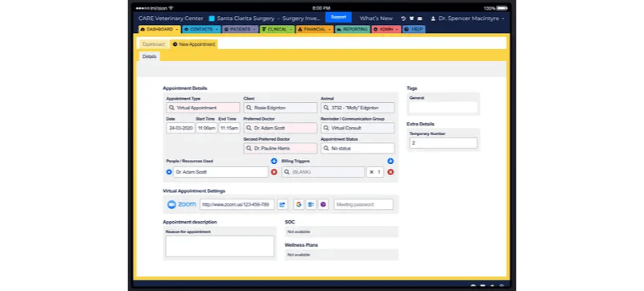
Task: Click the Preferred Doctor field Dr. Adam Scott
Action: tap(280, 128)
